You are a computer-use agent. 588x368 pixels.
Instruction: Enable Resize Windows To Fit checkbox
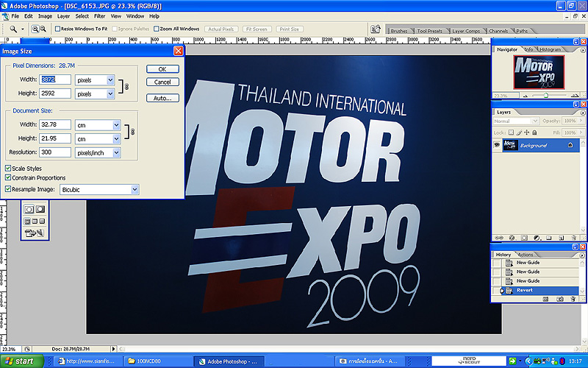[58, 29]
